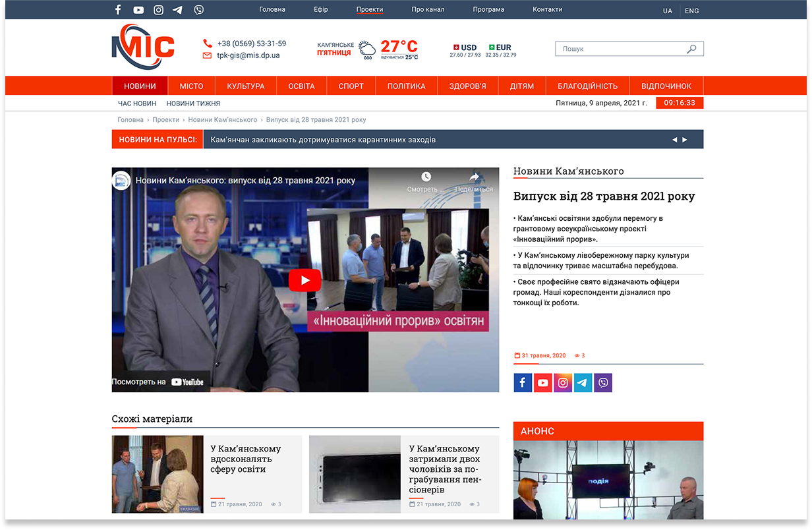812x530 pixels.
Task: Click the search magnifier icon
Action: [691, 49]
